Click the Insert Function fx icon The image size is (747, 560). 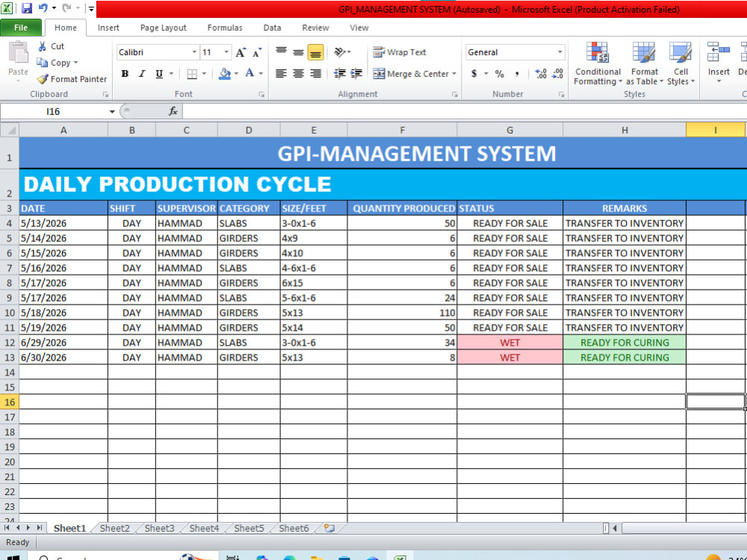point(173,111)
